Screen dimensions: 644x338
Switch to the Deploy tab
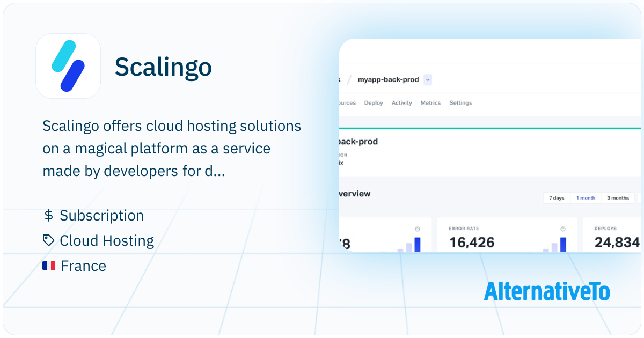click(374, 103)
